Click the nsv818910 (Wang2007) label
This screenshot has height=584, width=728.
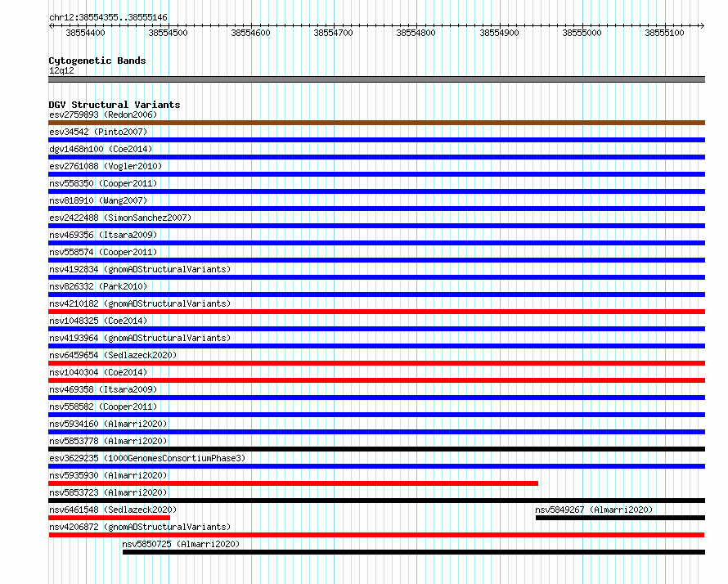click(x=98, y=200)
